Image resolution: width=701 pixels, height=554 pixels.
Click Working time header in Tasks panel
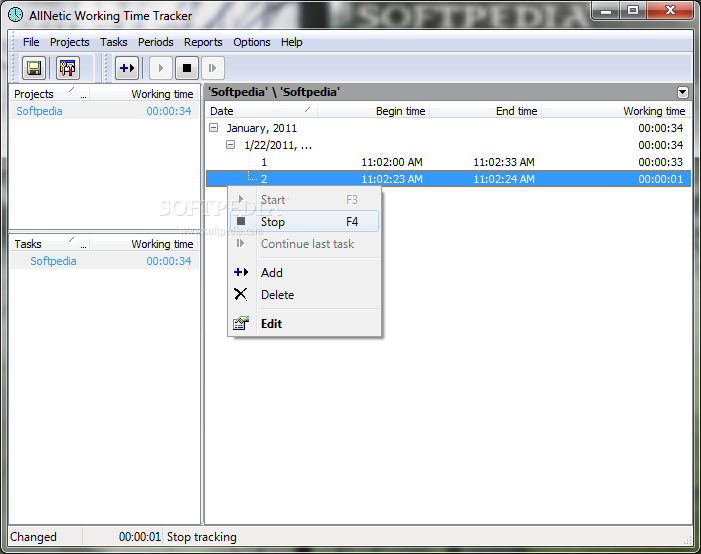pyautogui.click(x=144, y=244)
